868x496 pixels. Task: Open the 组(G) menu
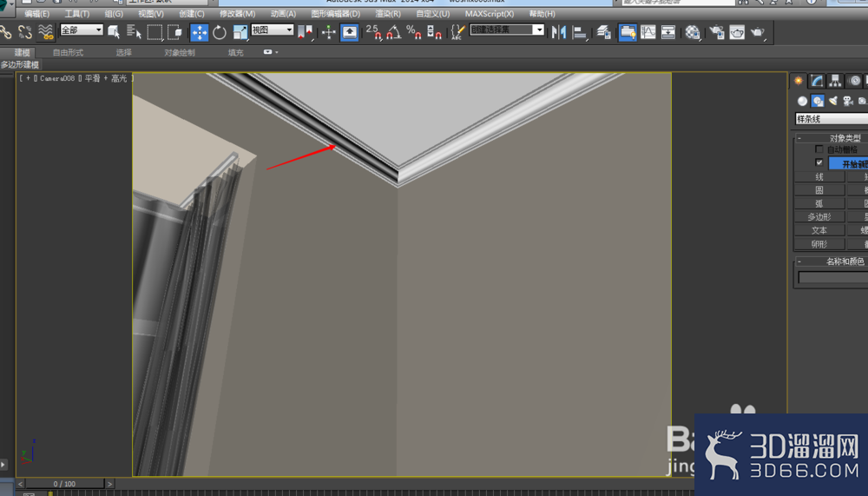(x=114, y=14)
